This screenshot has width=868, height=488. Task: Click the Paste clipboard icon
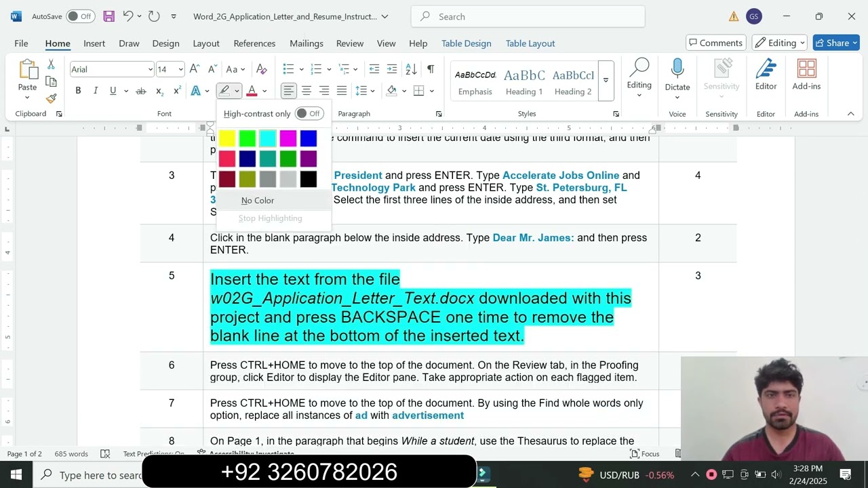click(28, 69)
